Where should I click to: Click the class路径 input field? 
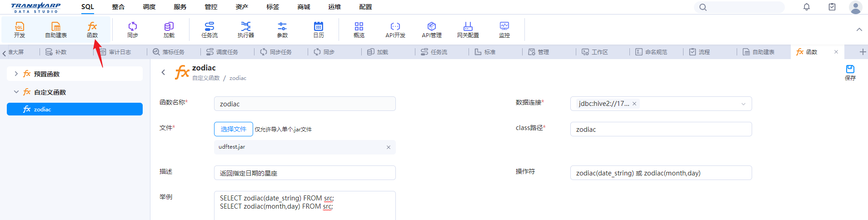[x=661, y=129]
